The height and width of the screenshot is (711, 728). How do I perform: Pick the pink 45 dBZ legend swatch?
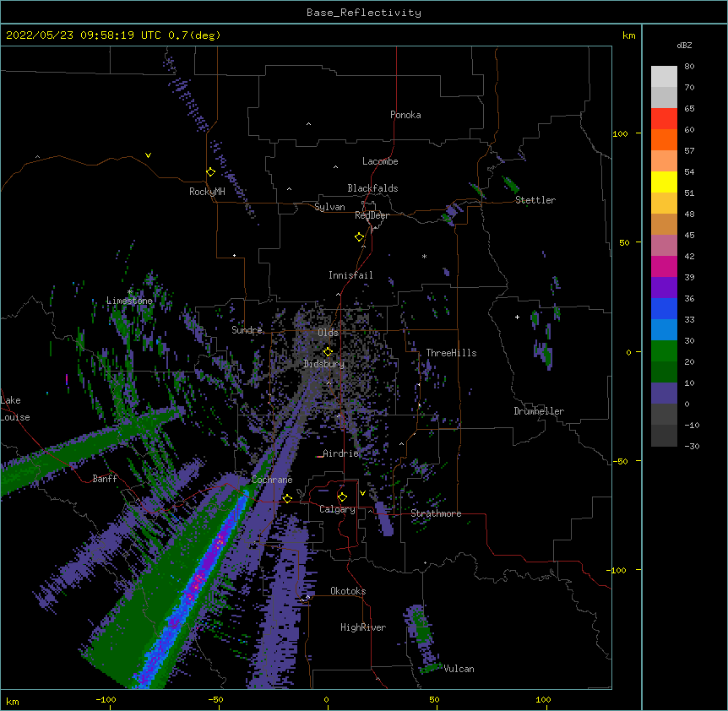pyautogui.click(x=664, y=245)
